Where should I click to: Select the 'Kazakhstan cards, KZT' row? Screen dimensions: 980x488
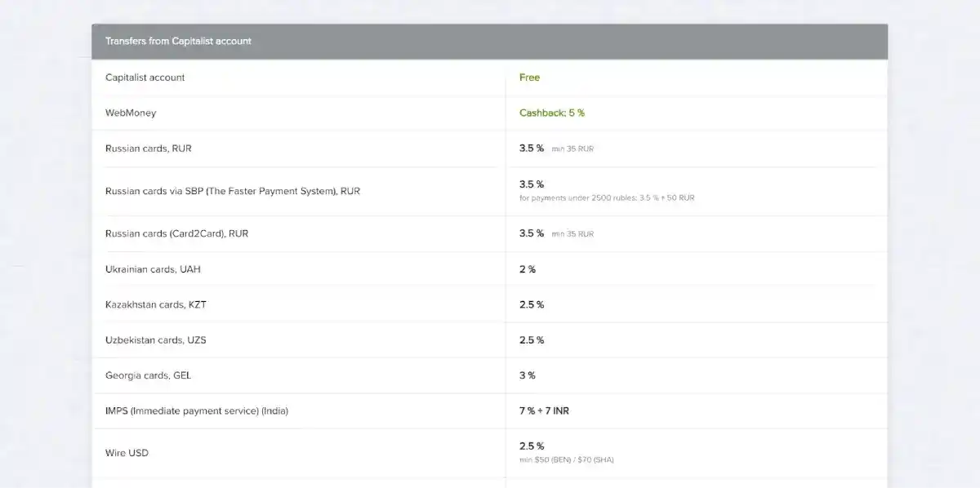(x=155, y=304)
